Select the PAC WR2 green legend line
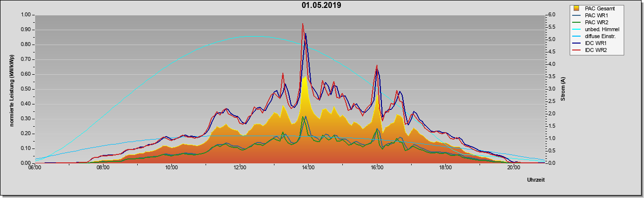The image size is (644, 198). pos(577,22)
